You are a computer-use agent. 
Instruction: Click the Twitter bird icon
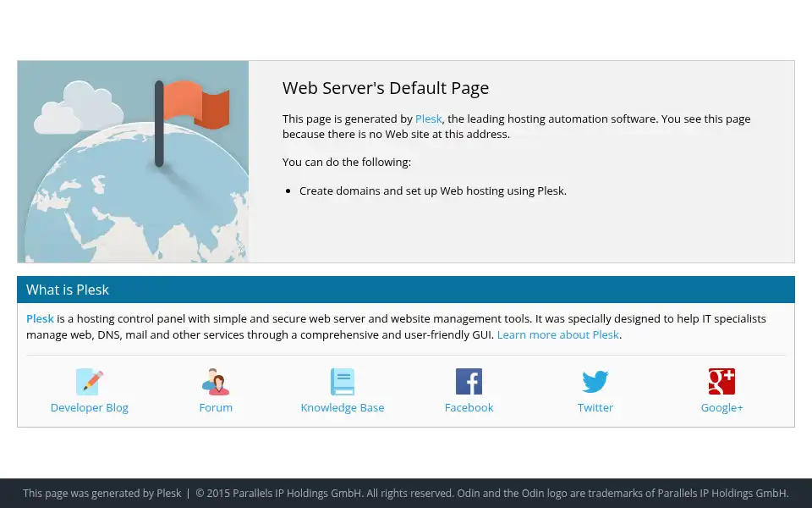click(x=595, y=382)
